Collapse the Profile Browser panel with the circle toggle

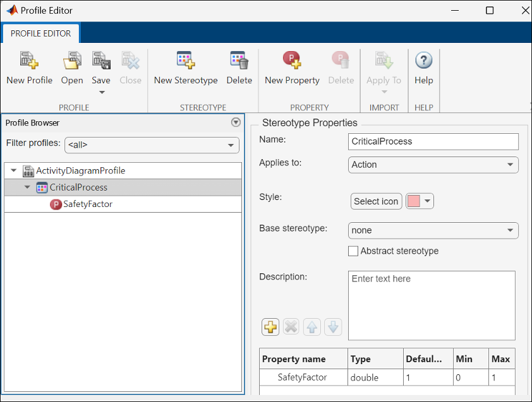click(235, 122)
